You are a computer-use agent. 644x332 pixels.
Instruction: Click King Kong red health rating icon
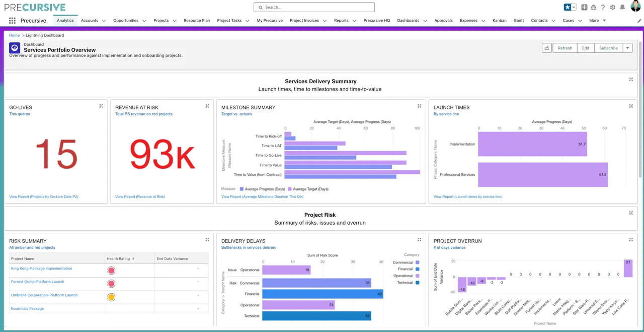[x=111, y=271]
